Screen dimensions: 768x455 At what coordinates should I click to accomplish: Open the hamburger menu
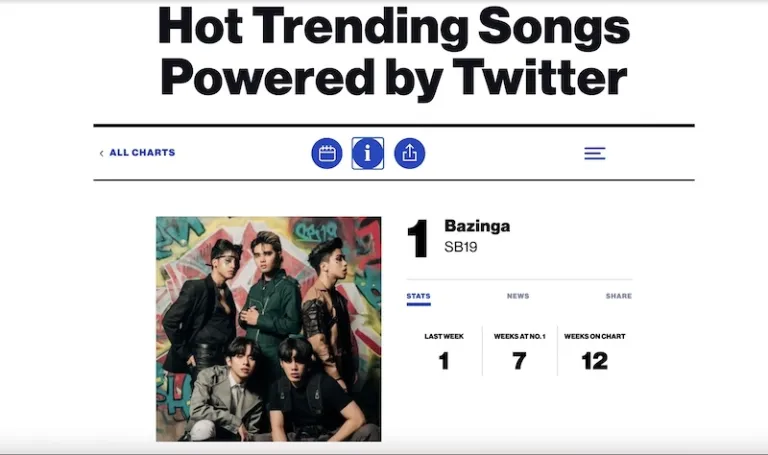[595, 153]
